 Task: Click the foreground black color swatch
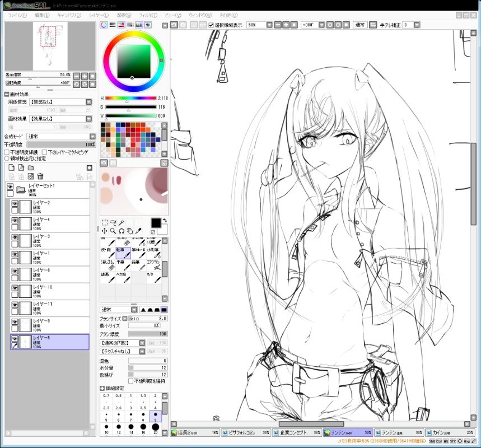tap(156, 223)
